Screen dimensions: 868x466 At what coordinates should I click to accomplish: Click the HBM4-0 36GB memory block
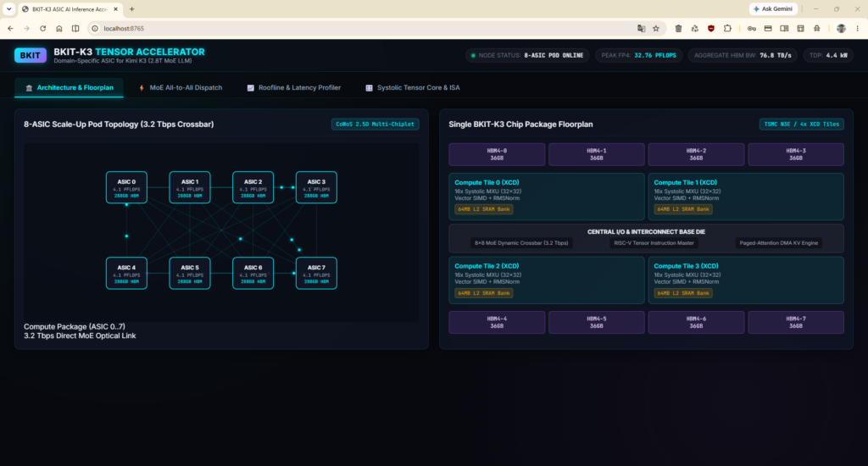[497, 154]
